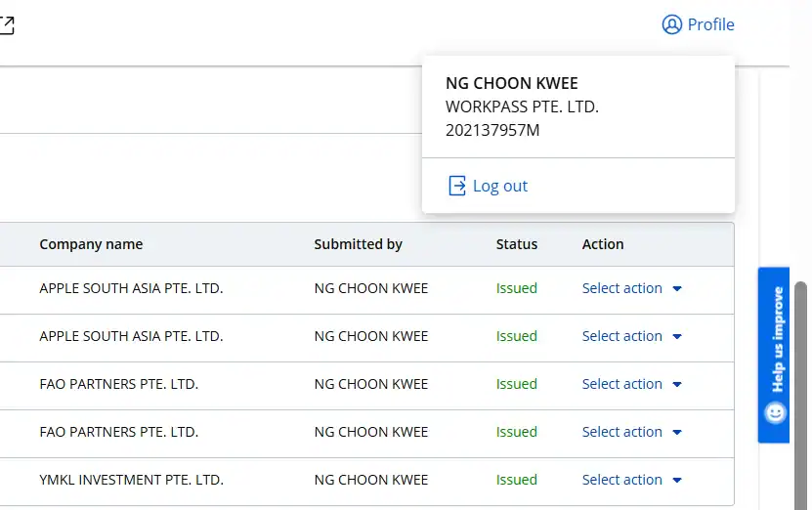
Task: Click the Company name column header
Action: 91,244
